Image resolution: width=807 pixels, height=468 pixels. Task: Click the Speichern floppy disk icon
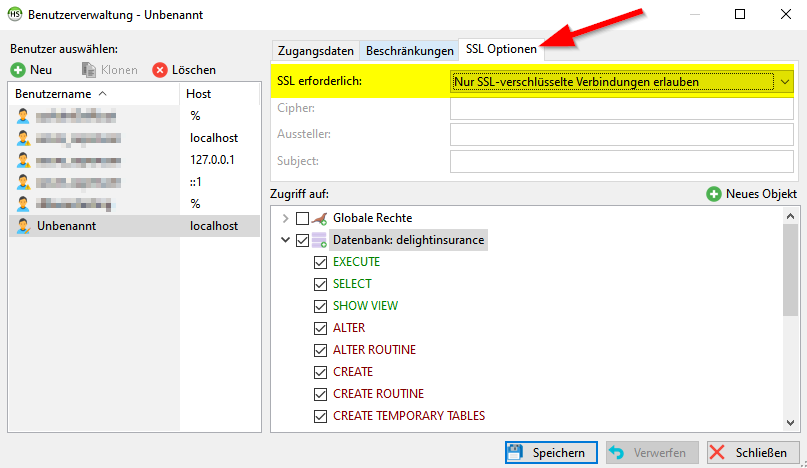tap(515, 453)
